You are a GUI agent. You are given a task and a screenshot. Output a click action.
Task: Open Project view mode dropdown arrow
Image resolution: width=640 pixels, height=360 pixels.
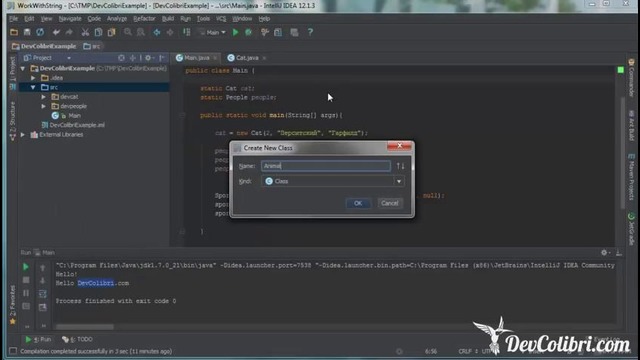(x=69, y=58)
